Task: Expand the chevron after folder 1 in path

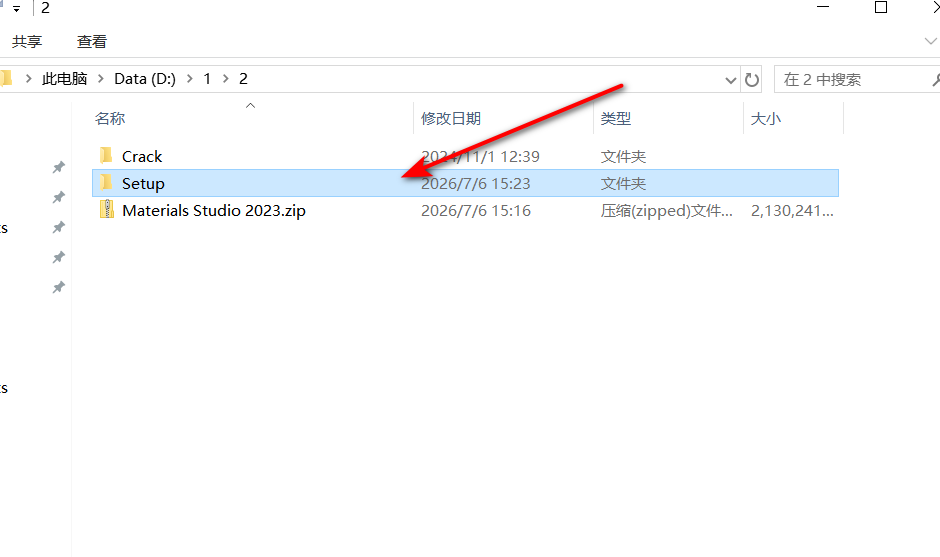Action: (226, 79)
